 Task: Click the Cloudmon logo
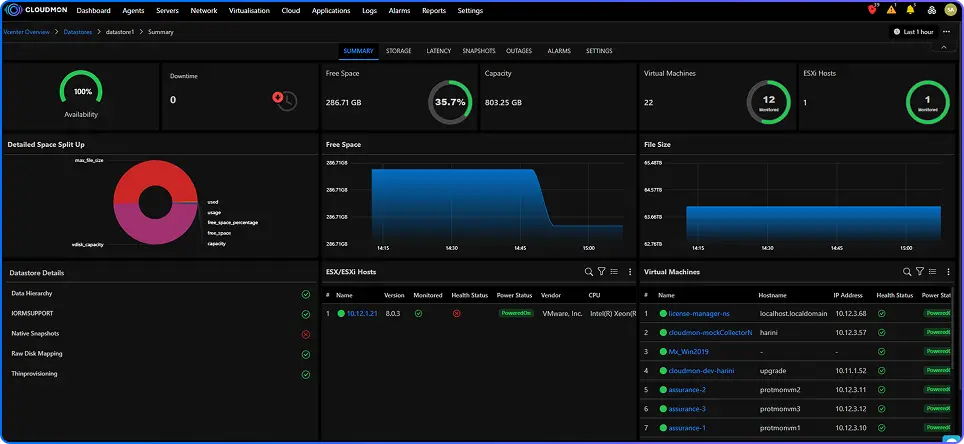pyautogui.click(x=37, y=10)
